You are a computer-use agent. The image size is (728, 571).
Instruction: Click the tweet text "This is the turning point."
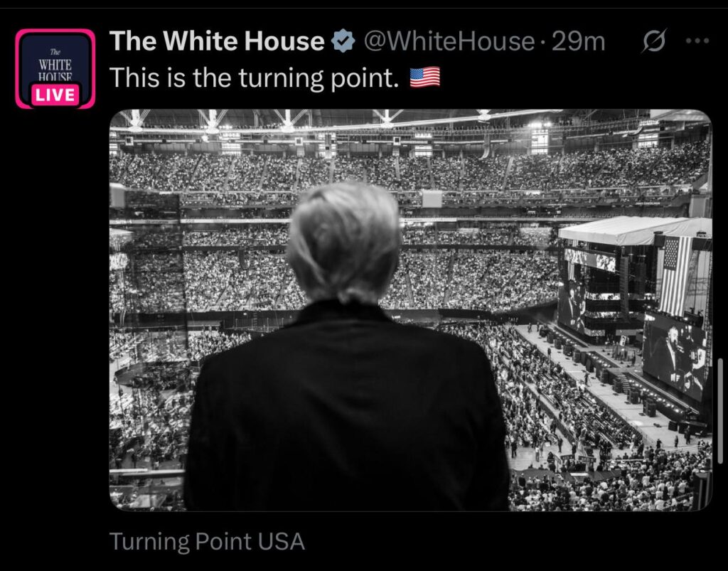coord(254,77)
